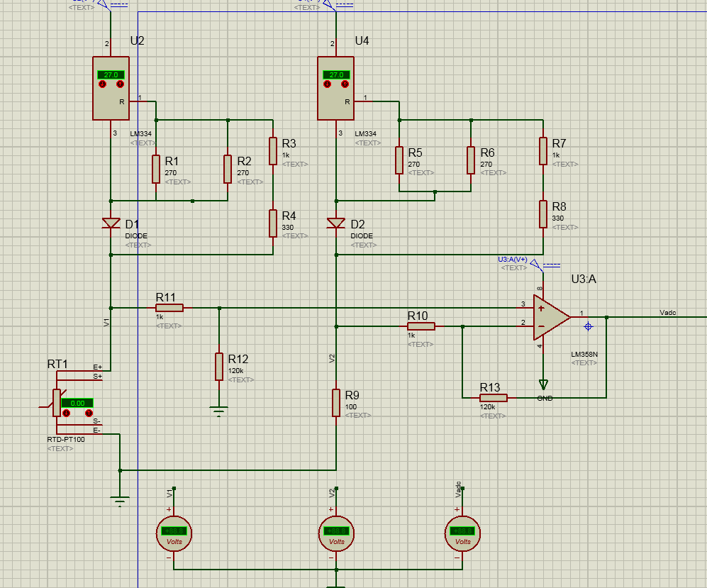
Task: Click the Vadc output net label
Action: click(x=668, y=313)
